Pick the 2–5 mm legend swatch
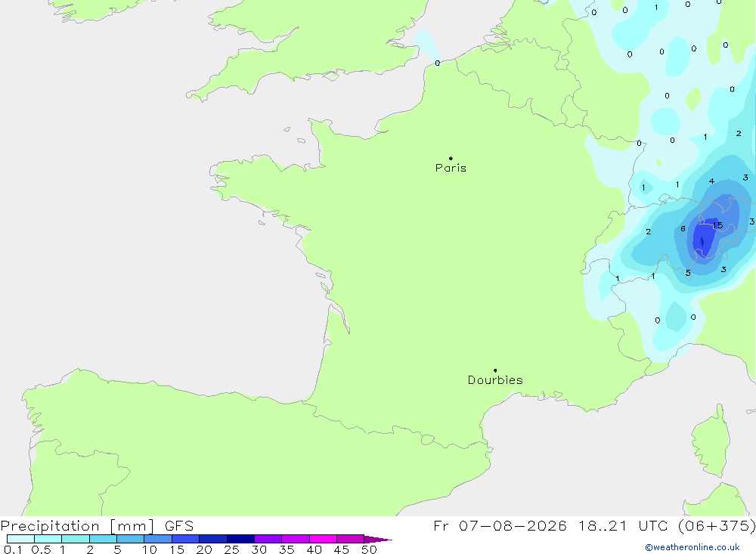Viewport: 756px width, 554px height. point(103,539)
